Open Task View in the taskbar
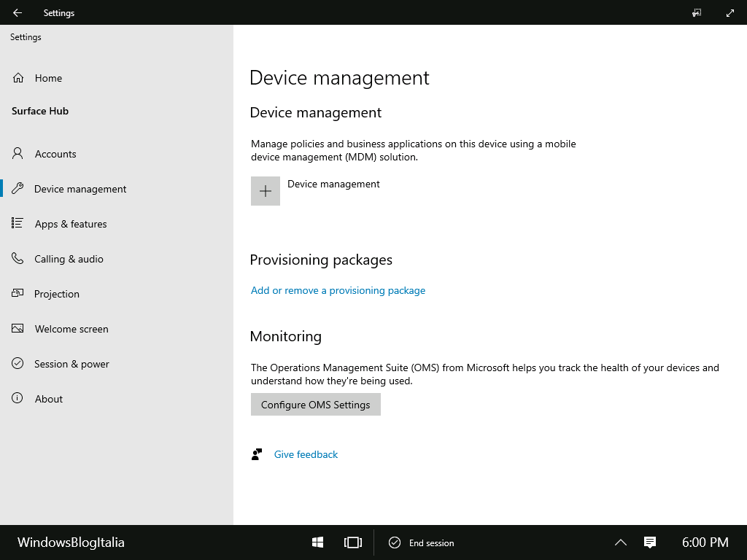Screen dimensions: 747x560 (x=353, y=542)
